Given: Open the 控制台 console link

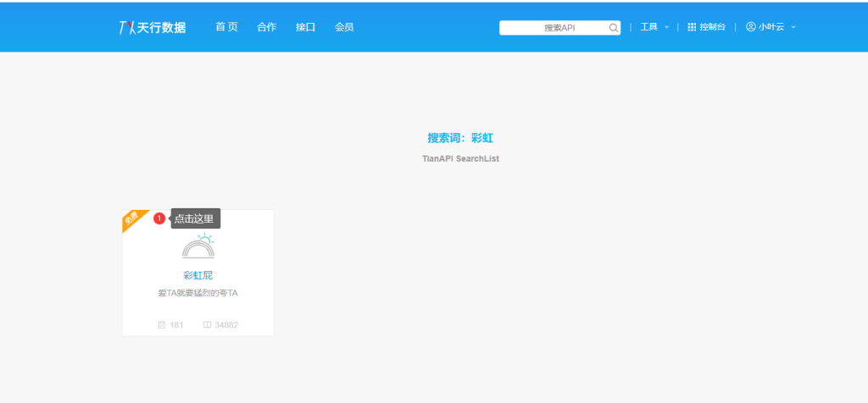Looking at the screenshot, I should coord(712,27).
